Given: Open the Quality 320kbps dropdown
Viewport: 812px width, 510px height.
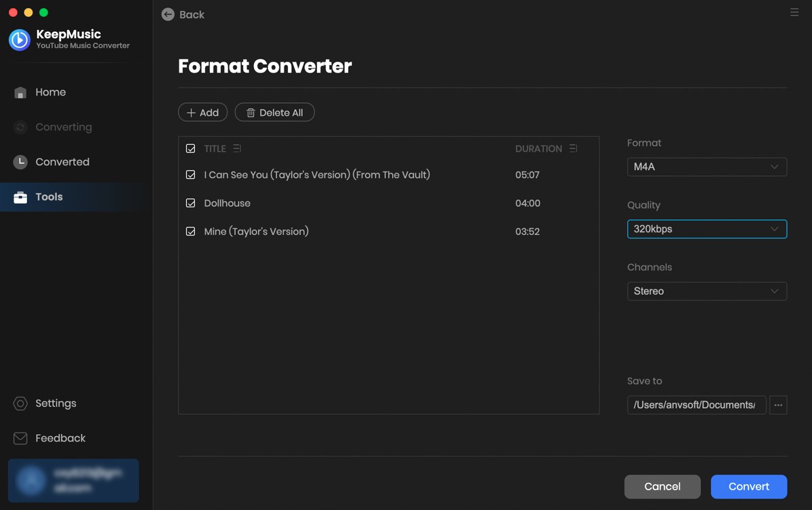Looking at the screenshot, I should (707, 229).
